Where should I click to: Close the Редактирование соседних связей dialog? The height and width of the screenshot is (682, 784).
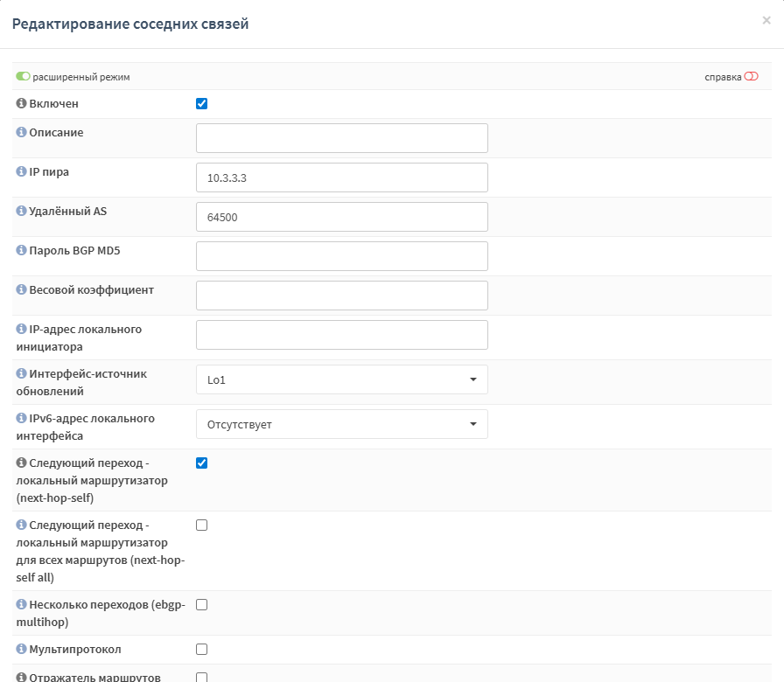(x=766, y=20)
